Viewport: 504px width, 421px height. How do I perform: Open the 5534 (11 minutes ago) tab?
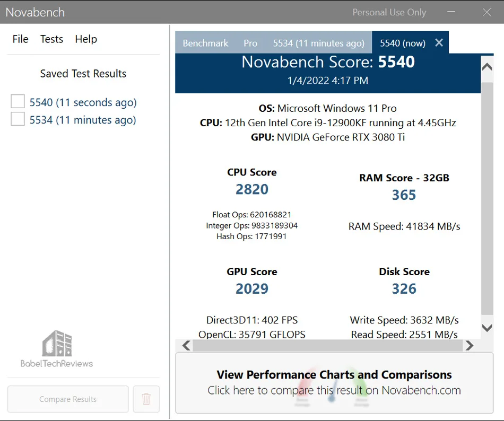click(318, 43)
